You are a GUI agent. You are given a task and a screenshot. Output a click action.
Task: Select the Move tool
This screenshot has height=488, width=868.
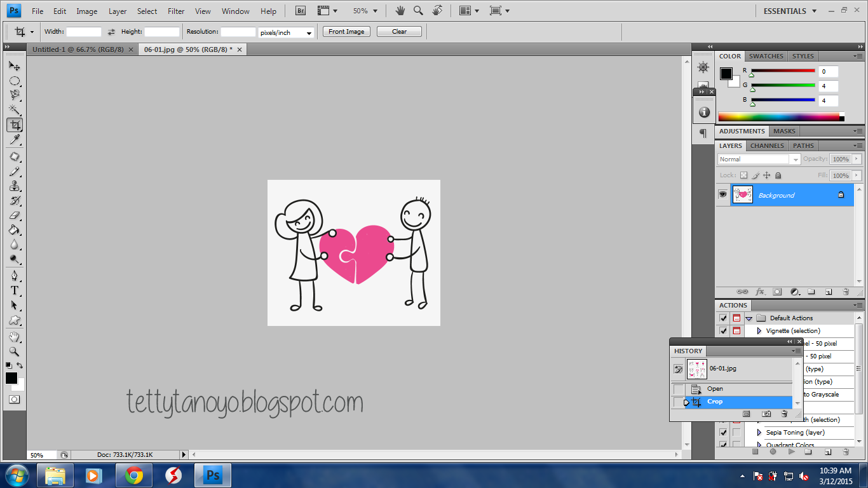[14, 65]
